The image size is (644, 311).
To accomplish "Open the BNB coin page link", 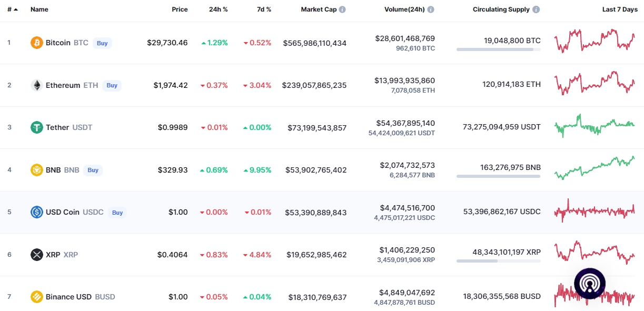I will pos(63,170).
